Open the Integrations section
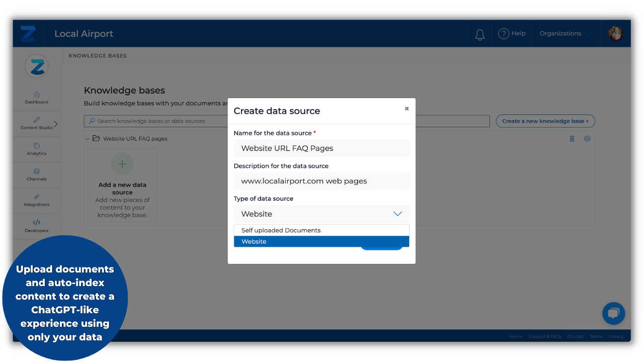The height and width of the screenshot is (362, 644). point(36,200)
